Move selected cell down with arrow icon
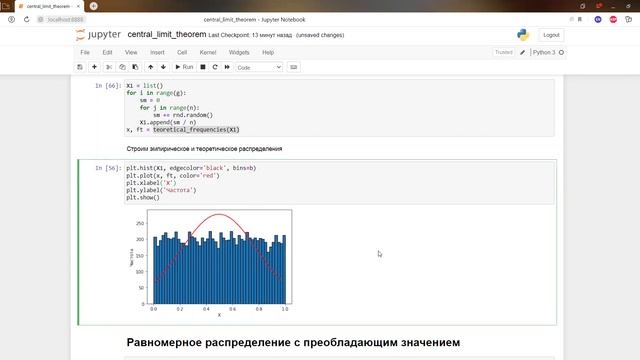The image size is (640, 360). pos(163,67)
